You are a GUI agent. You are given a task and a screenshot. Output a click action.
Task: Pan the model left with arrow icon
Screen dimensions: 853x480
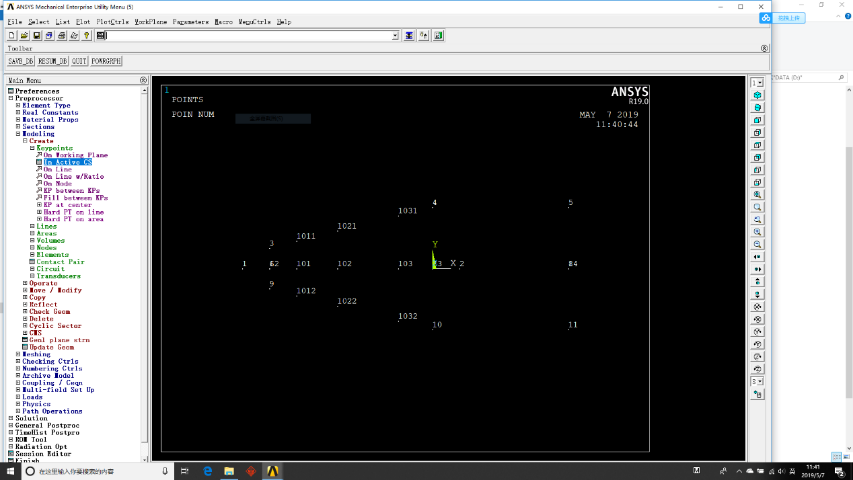757,257
